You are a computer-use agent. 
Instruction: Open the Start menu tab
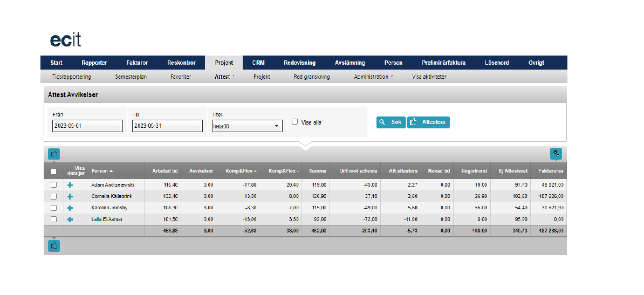tap(57, 63)
